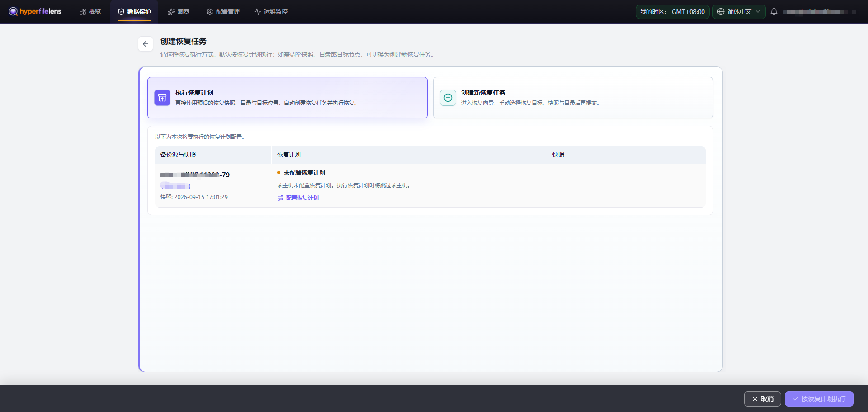Screen dimensions: 868x412
Task: Select the 执行恢复计划 option card
Action: click(288, 98)
